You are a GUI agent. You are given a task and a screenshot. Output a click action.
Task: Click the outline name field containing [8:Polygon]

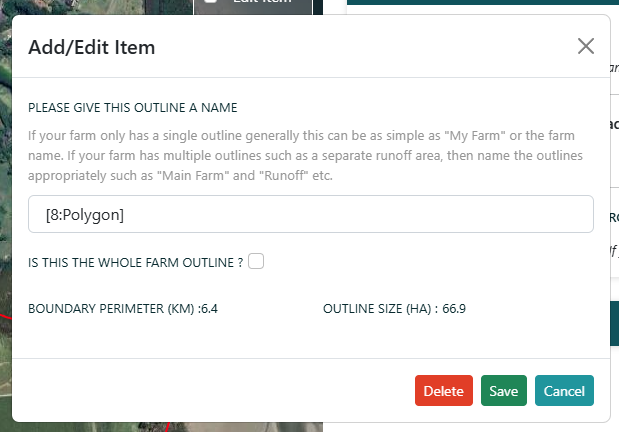tap(311, 214)
